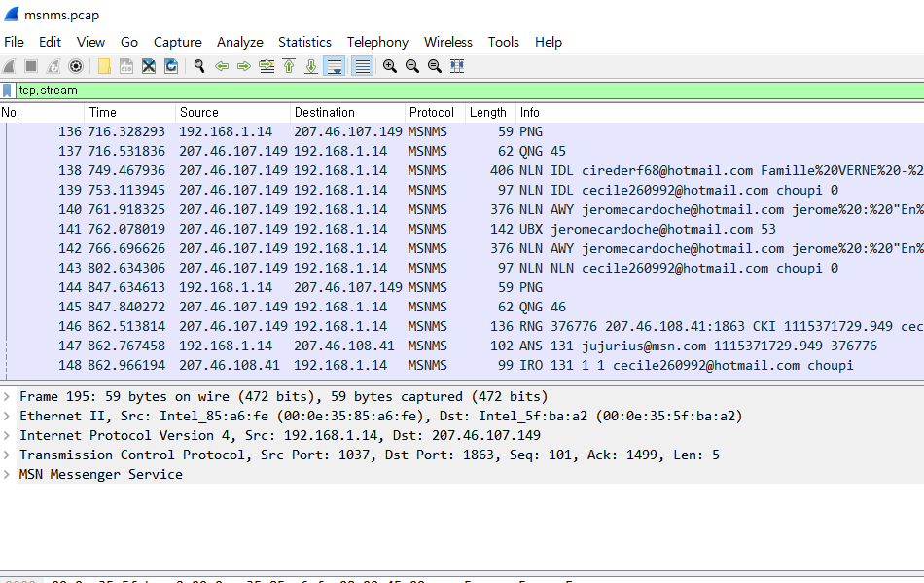Click the Restart capture icon

53,66
